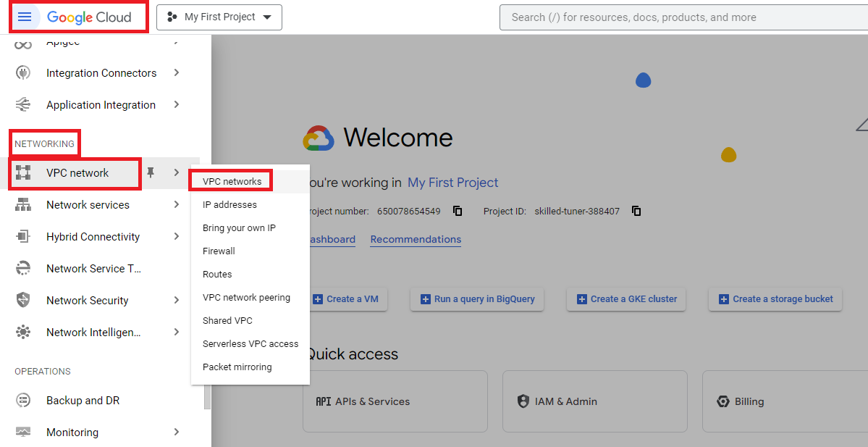The image size is (868, 447).
Task: Click Create a GKE cluster button
Action: (626, 299)
